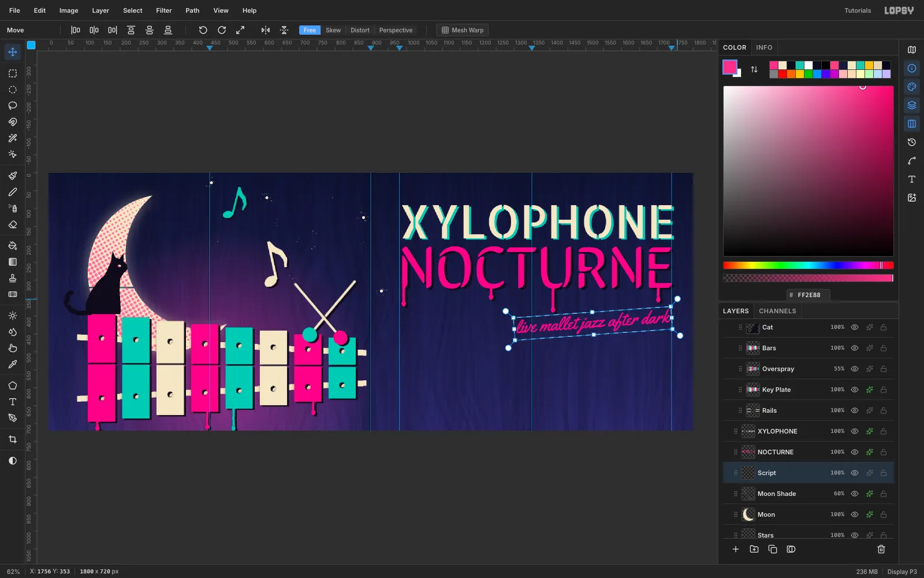924x578 pixels.
Task: Hide the Cat layer
Action: pyautogui.click(x=855, y=327)
